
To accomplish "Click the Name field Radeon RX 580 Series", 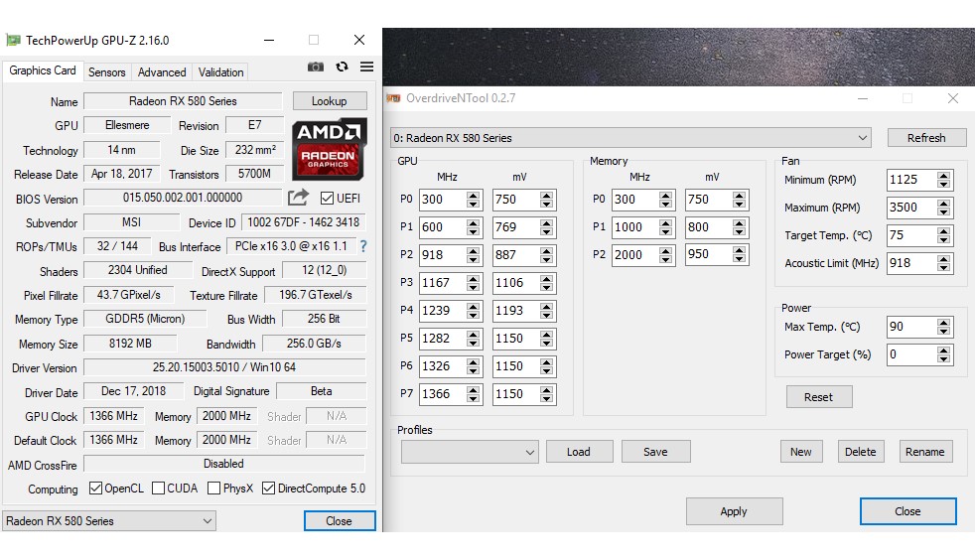I will tap(183, 101).
